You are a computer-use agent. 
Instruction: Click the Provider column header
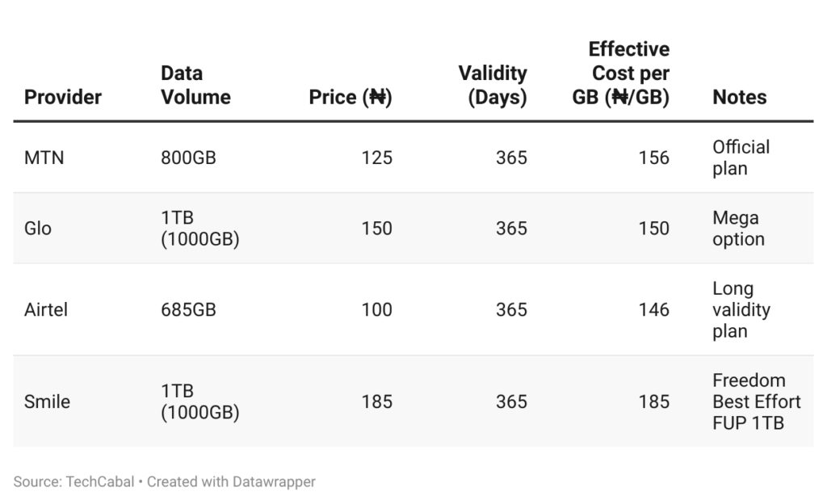63,97
